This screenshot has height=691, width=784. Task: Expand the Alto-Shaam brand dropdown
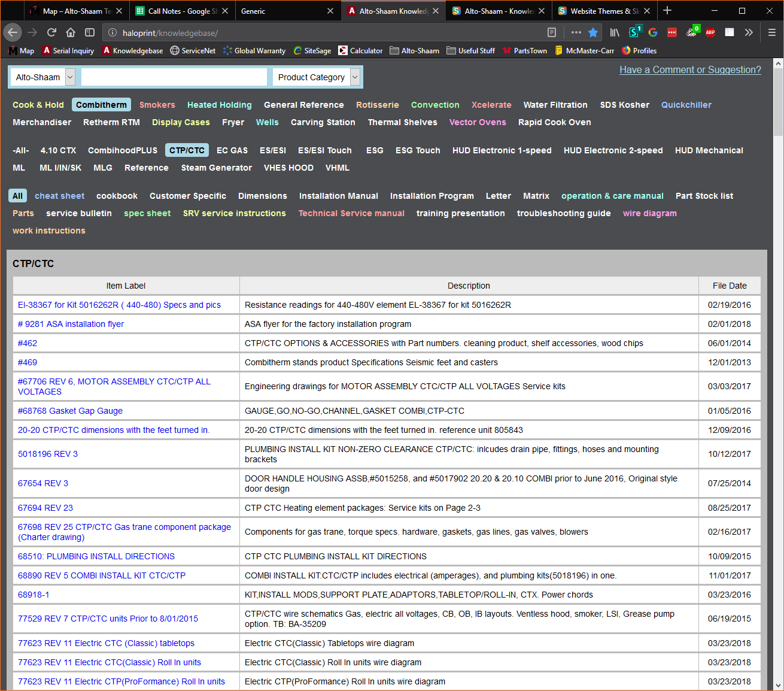(x=70, y=77)
